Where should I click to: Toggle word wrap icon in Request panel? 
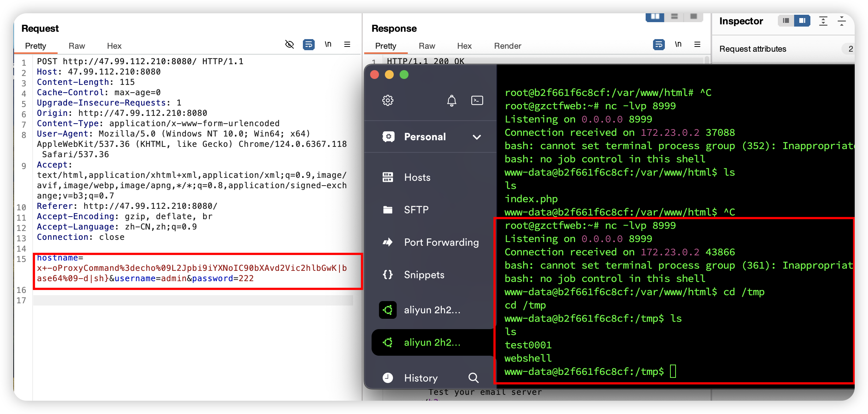click(x=309, y=45)
